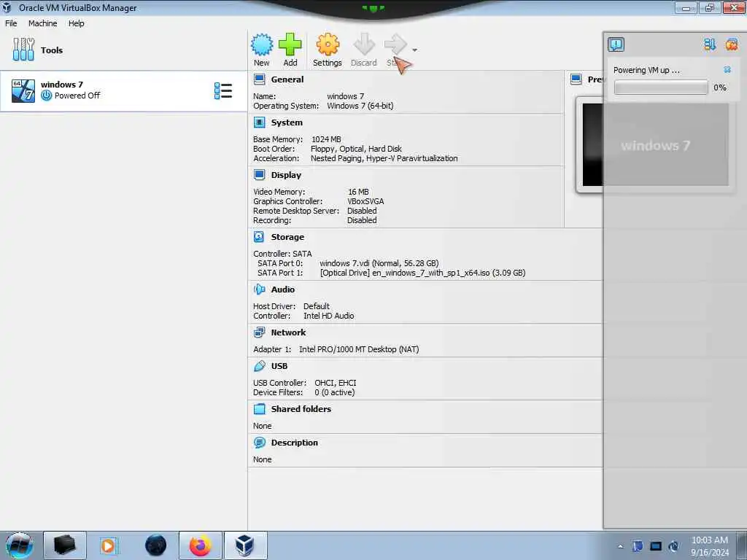Image resolution: width=747 pixels, height=560 pixels.
Task: Click the Powering VM up progress bar
Action: pos(661,87)
